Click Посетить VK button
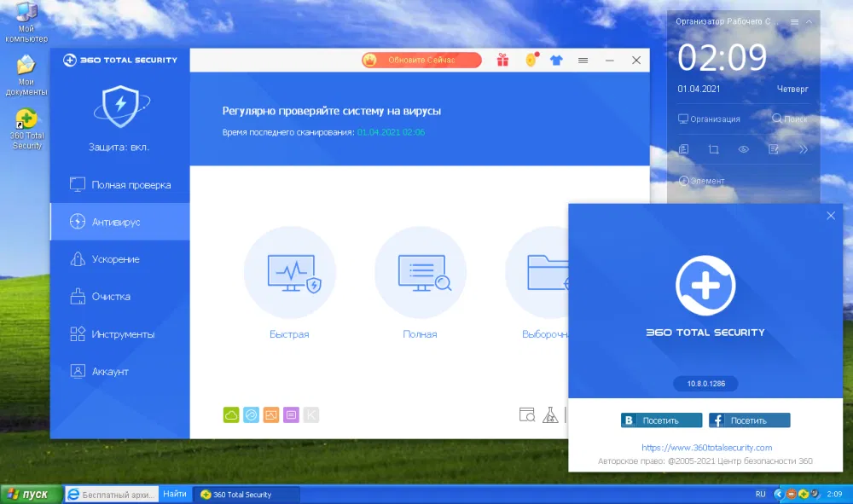Screen dimensions: 853x504 point(662,420)
